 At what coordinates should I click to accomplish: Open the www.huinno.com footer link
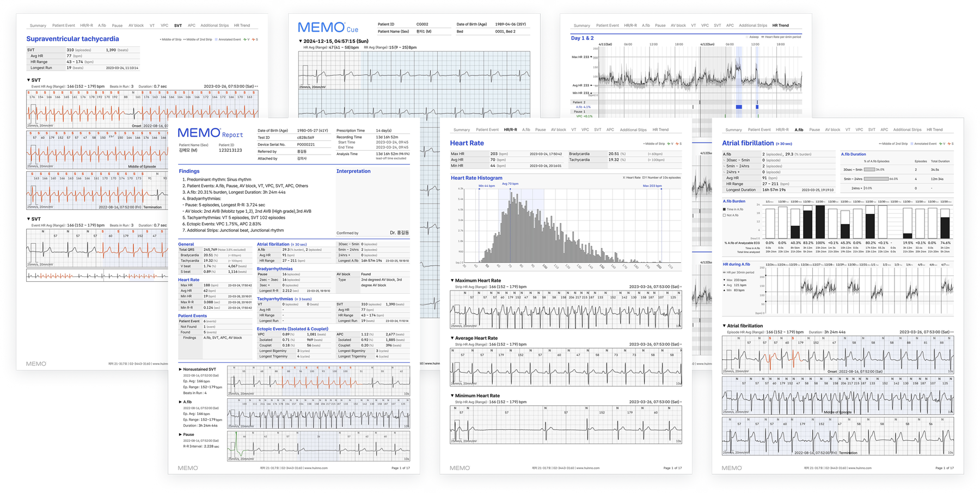(316, 468)
